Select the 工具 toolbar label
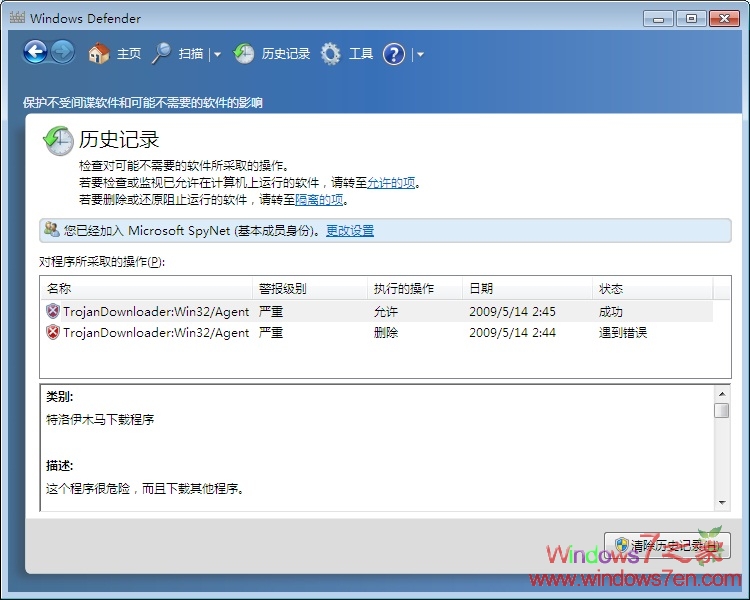Screen dimensions: 750x600 (361, 54)
